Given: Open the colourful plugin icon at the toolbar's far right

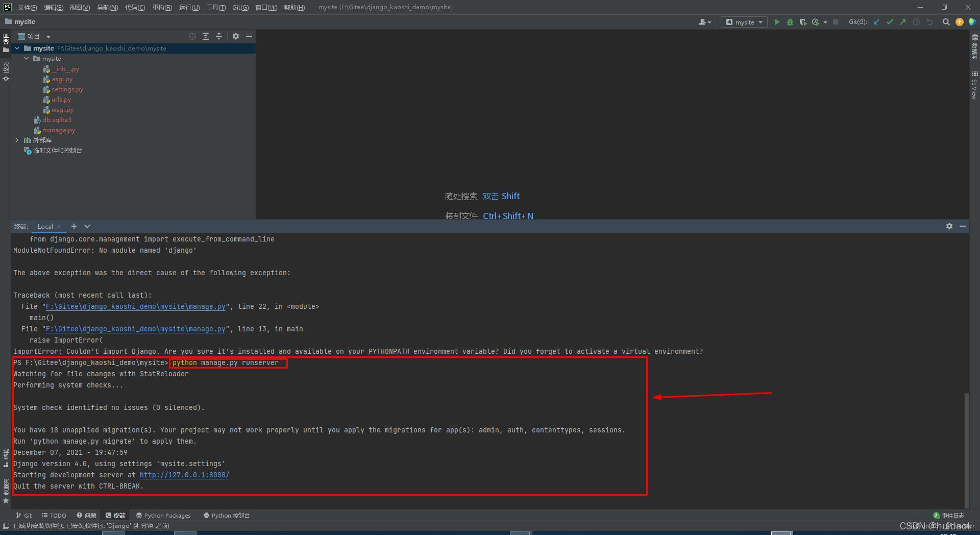Looking at the screenshot, I should (x=972, y=22).
